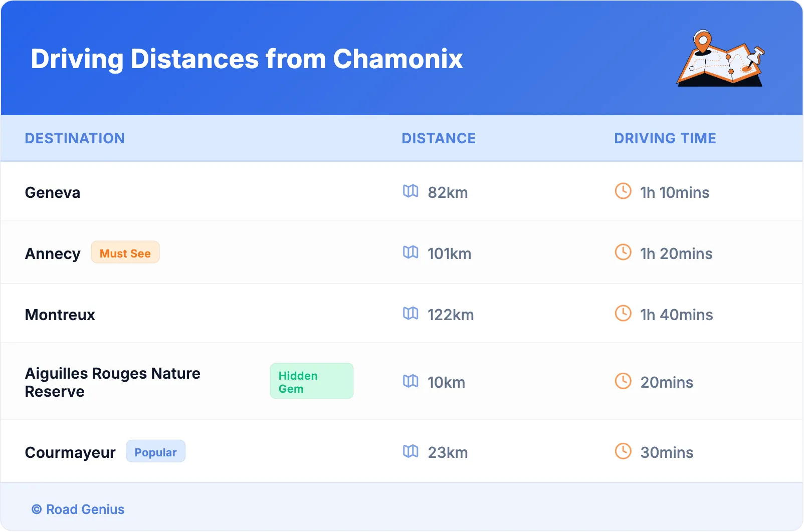Click the clock icon beside 1h 10mins

click(x=623, y=191)
